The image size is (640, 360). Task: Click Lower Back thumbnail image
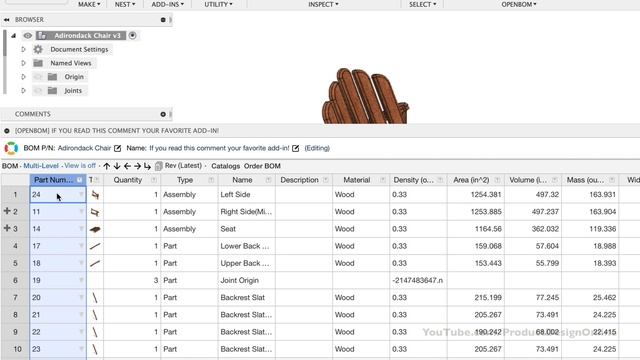point(95,246)
